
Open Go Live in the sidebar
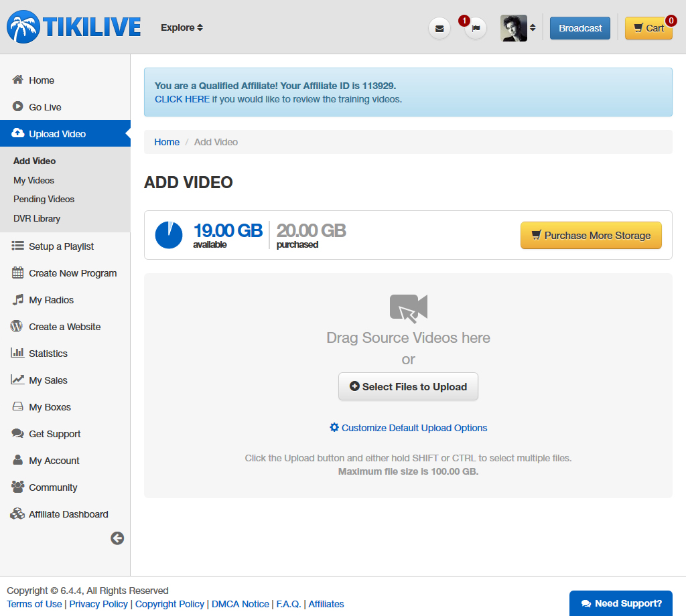pos(45,107)
